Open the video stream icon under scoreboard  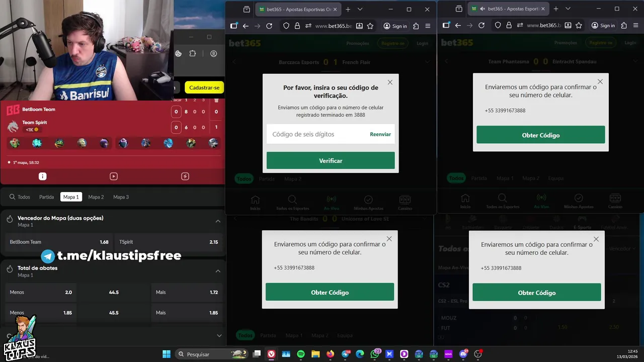(114, 176)
